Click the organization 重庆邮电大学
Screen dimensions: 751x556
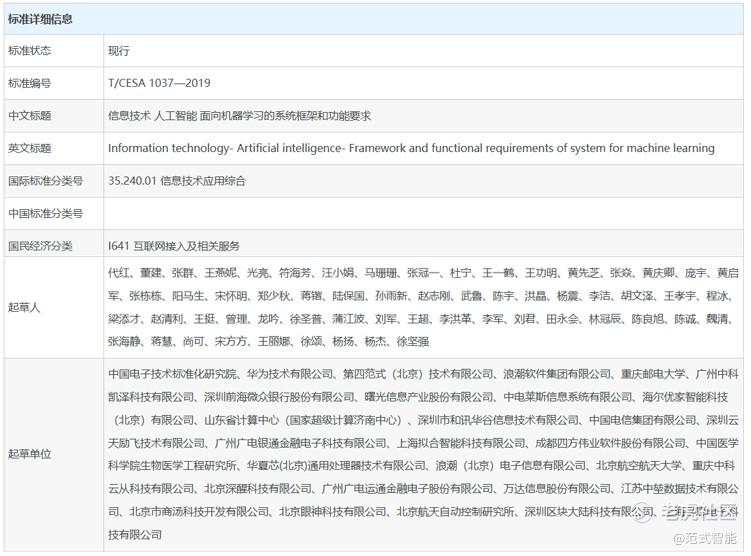653,374
